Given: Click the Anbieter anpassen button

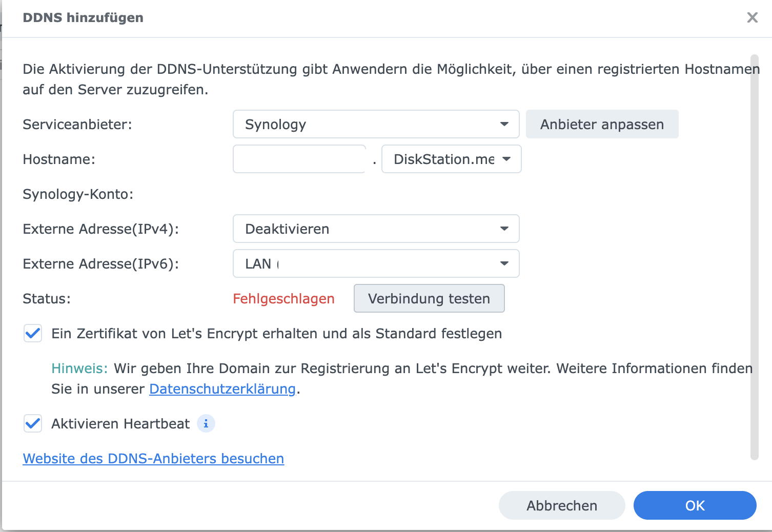Looking at the screenshot, I should coord(602,125).
